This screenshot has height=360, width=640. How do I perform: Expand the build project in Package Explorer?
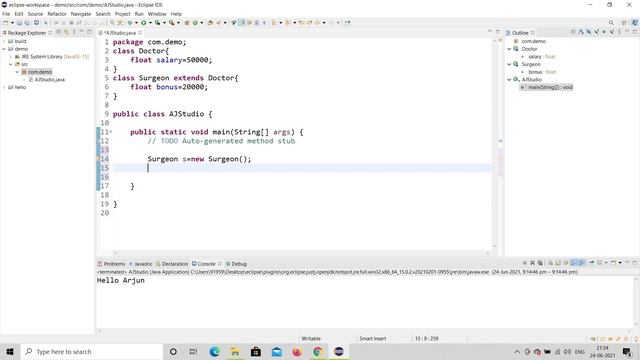[4, 41]
